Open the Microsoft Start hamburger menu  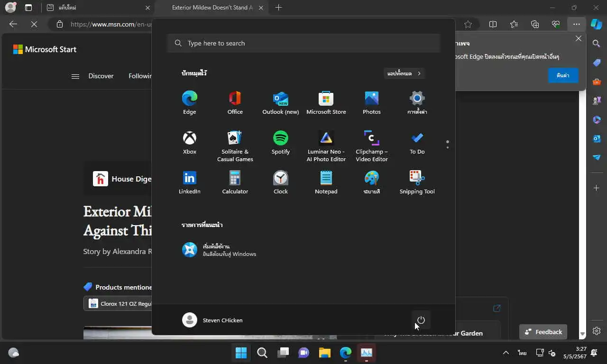click(75, 76)
